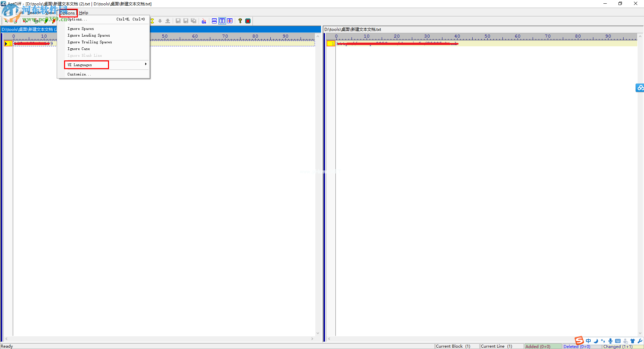Click the Deleted (0+0) status indicator
Image resolution: width=644 pixels, height=349 pixels.
coord(582,346)
